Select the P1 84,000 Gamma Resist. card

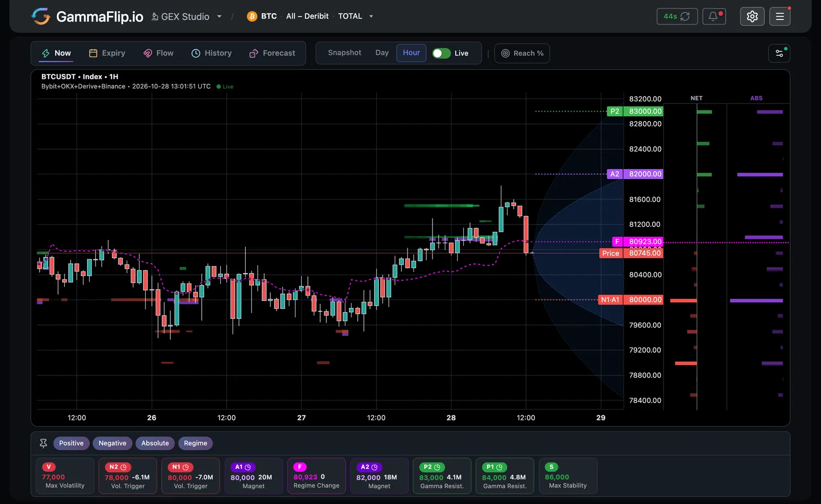[x=505, y=476]
